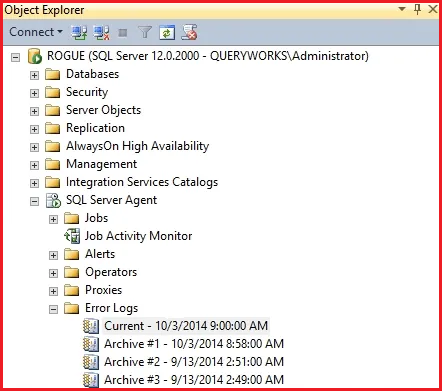Expand the Management folder
Viewport: 442px width, 391px height.
[34, 165]
